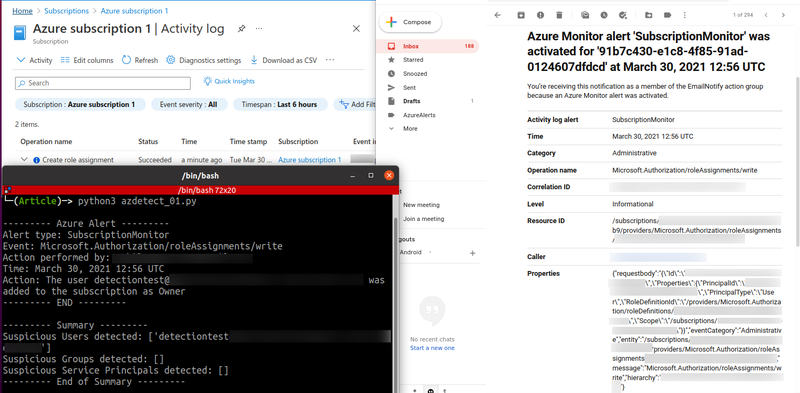The width and height of the screenshot is (800, 393).
Task: Click Subscriptions breadcrumb in Azure portal
Action: pyautogui.click(x=66, y=11)
